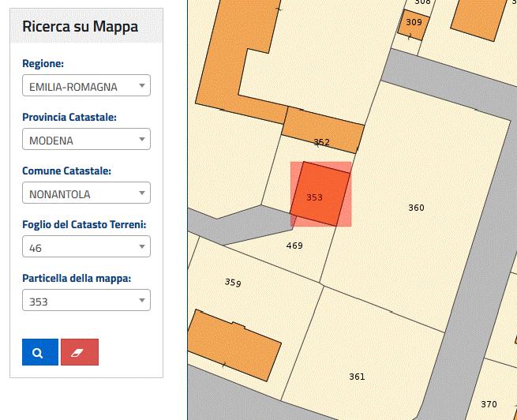517x420 pixels.
Task: Click the red eraser clear button
Action: pyautogui.click(x=80, y=352)
